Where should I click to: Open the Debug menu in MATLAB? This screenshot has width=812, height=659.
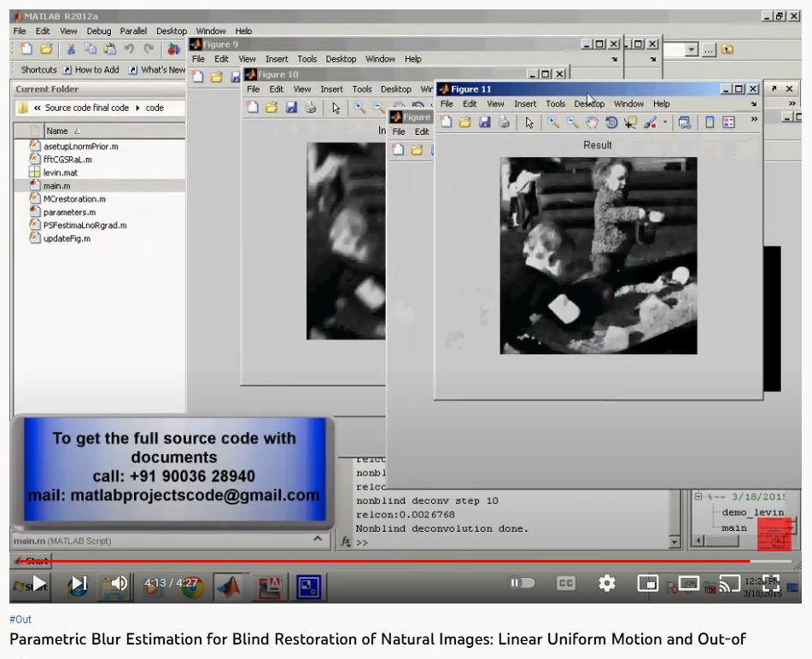tap(98, 31)
